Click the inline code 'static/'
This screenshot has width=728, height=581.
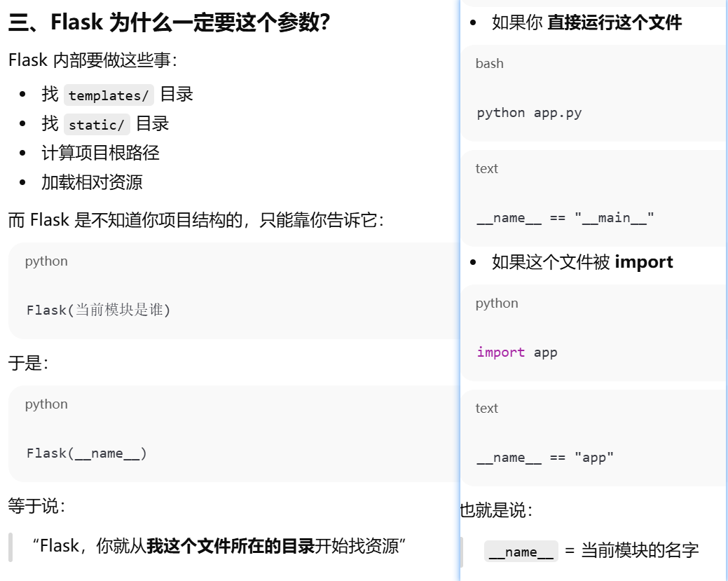(97, 125)
